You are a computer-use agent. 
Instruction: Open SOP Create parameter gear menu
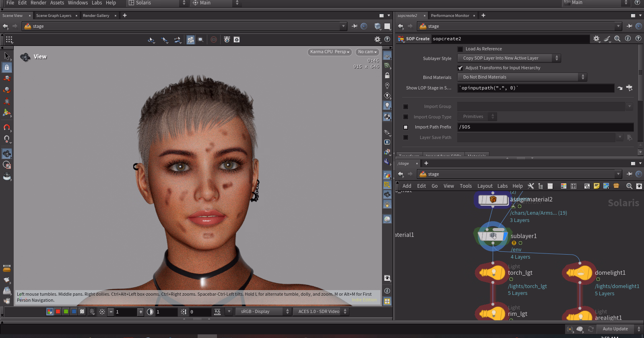596,39
